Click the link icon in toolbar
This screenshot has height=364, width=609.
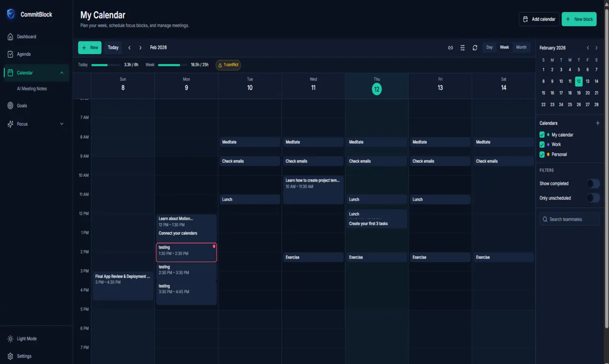(x=450, y=47)
